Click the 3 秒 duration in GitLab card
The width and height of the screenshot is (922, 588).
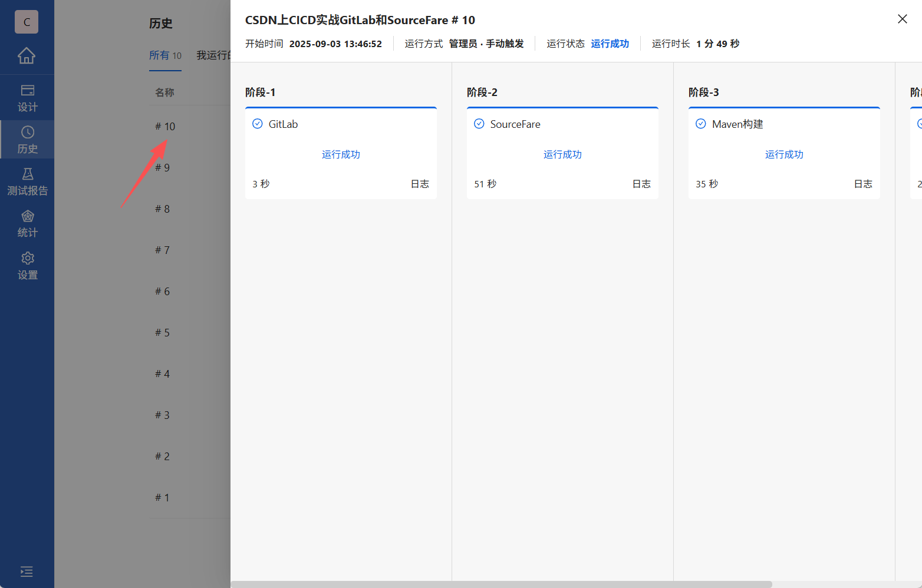261,184
